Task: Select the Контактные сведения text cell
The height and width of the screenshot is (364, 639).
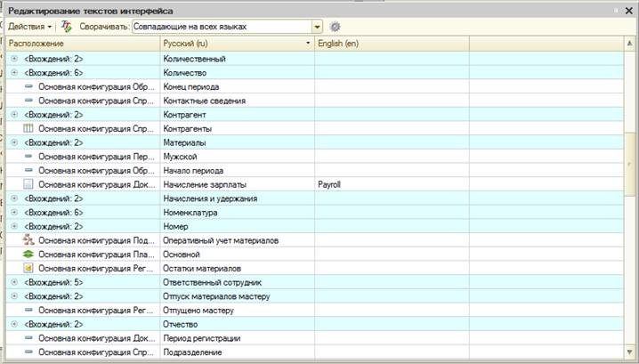Action: (x=238, y=101)
